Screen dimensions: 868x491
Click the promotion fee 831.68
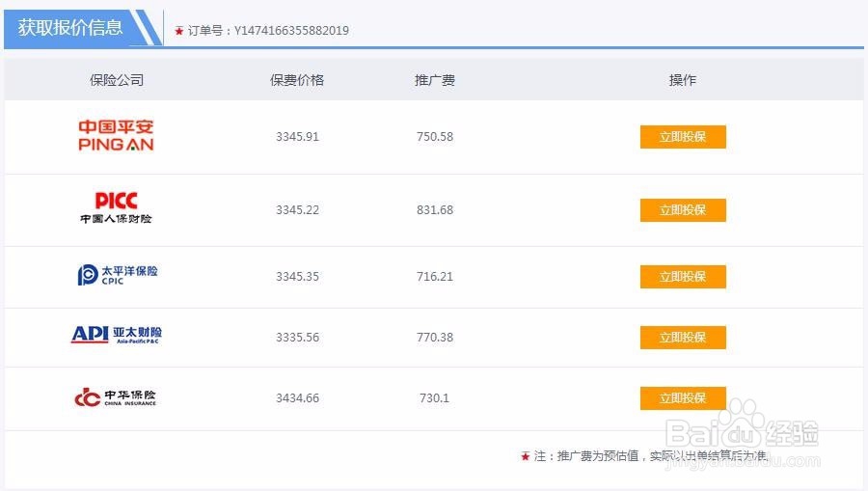(435, 209)
